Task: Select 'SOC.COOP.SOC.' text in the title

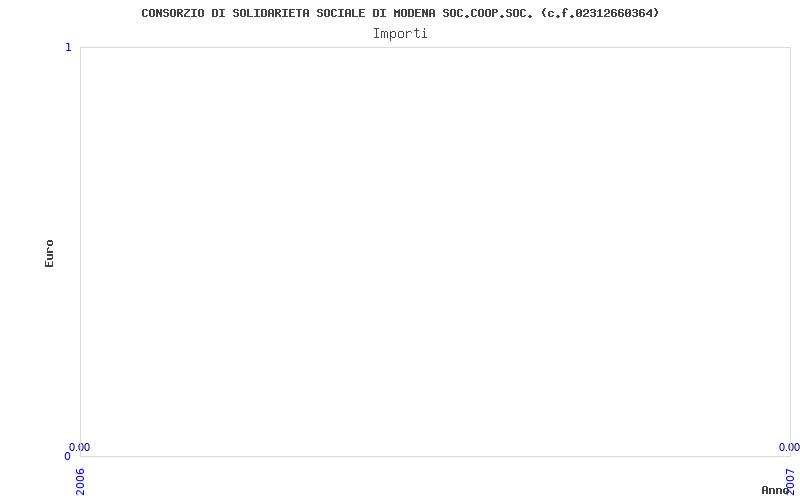Action: click(488, 13)
